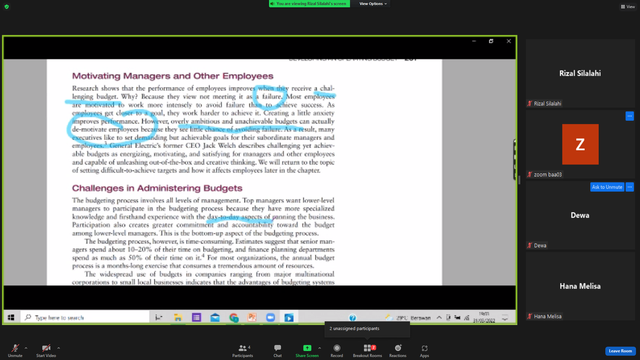Select the zoom baa03 avatar tile
The width and height of the screenshot is (640, 360).
pos(580,144)
